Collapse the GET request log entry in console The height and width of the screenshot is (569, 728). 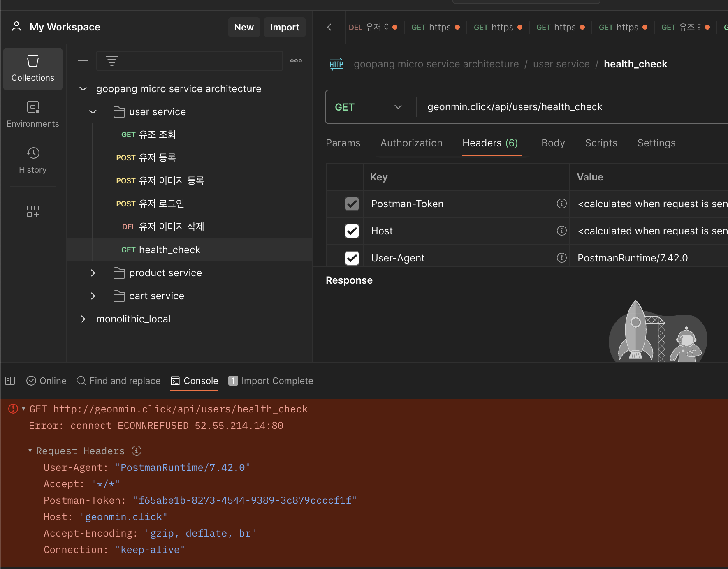pyautogui.click(x=23, y=409)
